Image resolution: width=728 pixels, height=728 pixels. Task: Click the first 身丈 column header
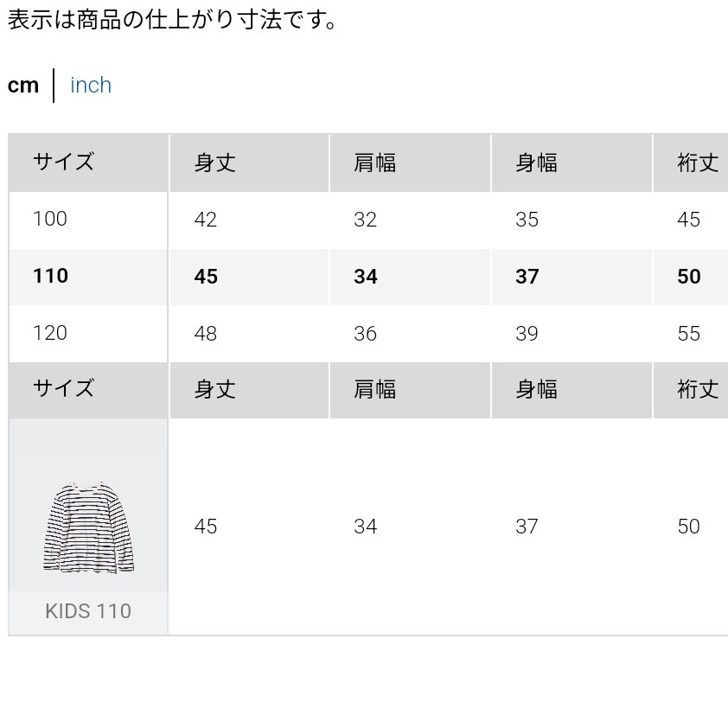coord(249,163)
